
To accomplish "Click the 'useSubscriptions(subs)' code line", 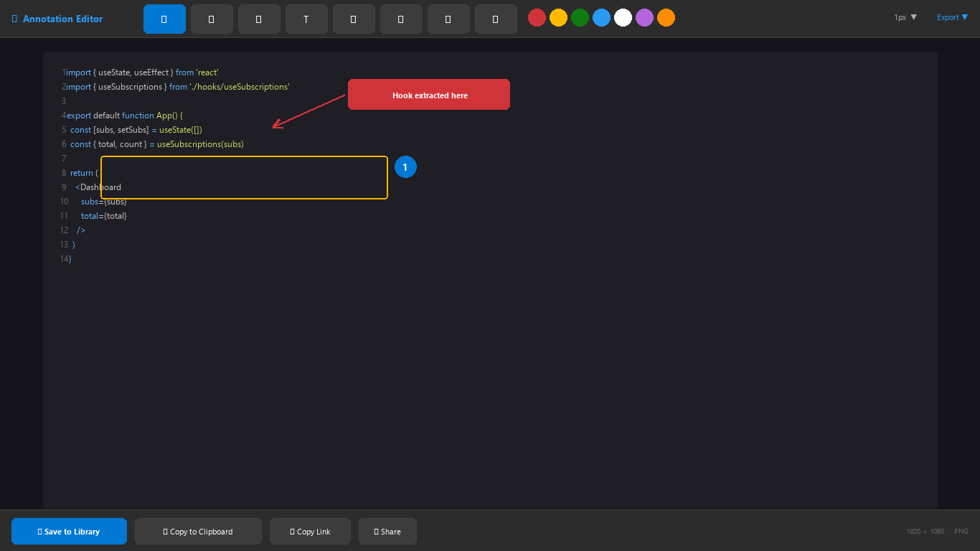I will [157, 144].
